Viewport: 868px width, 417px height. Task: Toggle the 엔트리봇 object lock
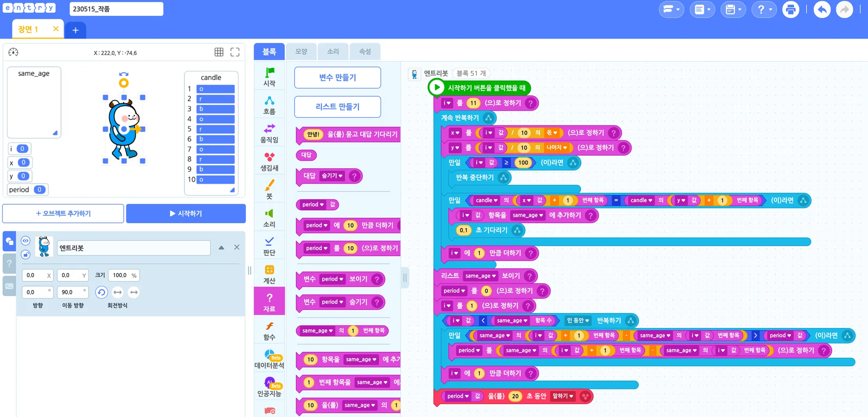click(25, 254)
